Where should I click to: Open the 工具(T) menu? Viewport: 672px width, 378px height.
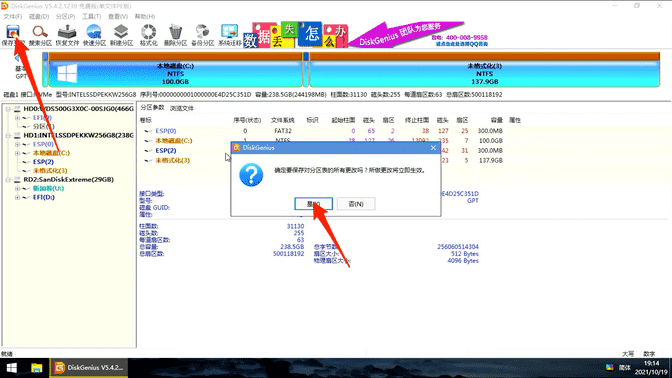pos(91,16)
